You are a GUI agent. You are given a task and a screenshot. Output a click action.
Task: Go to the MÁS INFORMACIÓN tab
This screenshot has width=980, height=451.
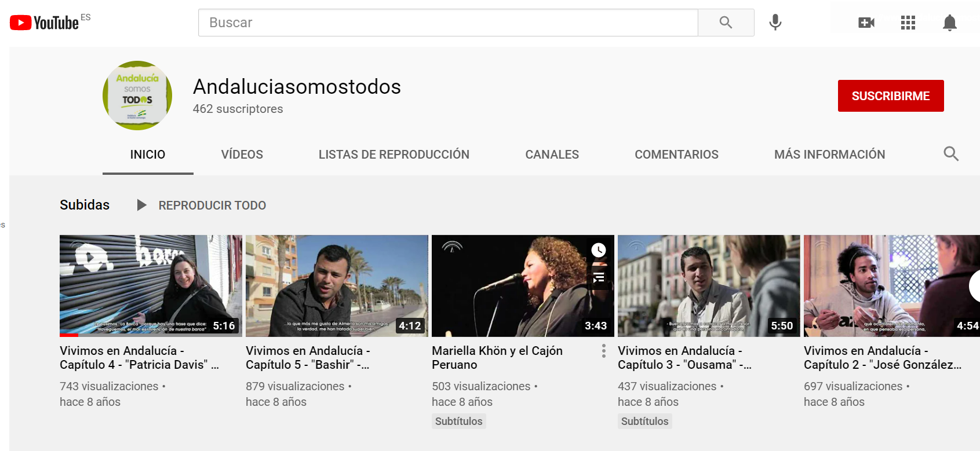click(829, 155)
